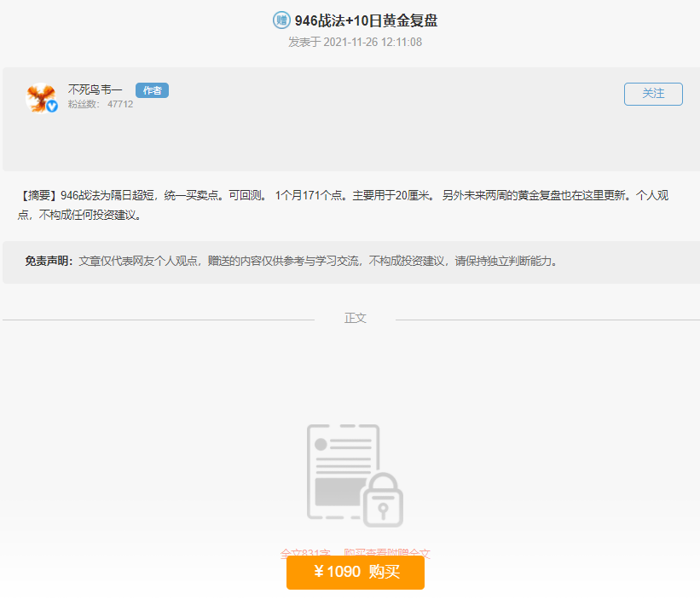Click the 赠 badge icon beside the article title
Image resolution: width=700 pixels, height=605 pixels.
[x=281, y=19]
